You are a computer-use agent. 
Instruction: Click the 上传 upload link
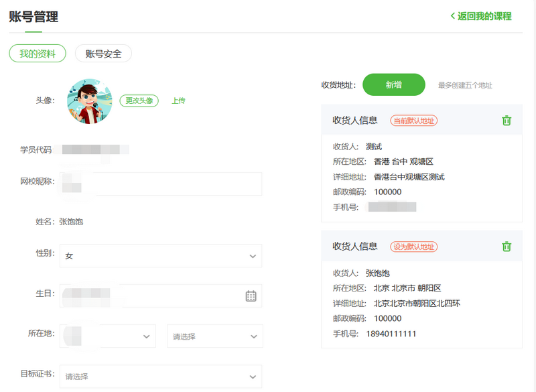[x=178, y=101]
